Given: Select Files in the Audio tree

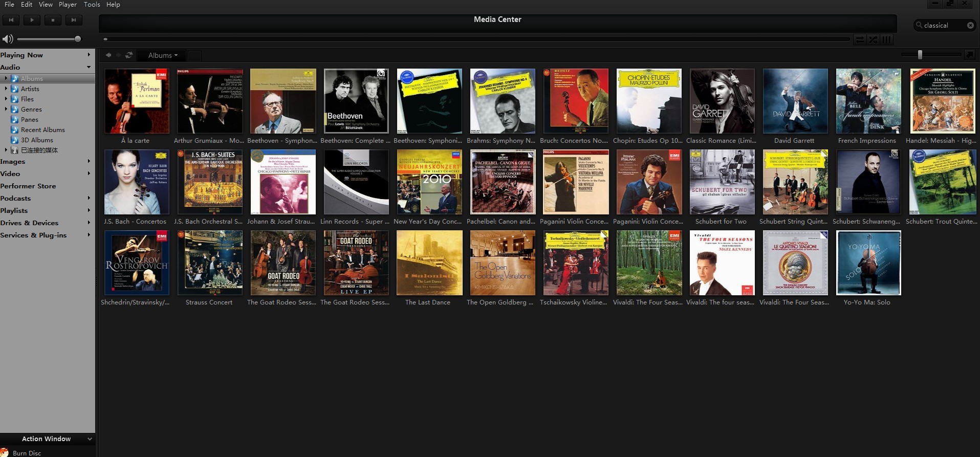Looking at the screenshot, I should (x=27, y=99).
